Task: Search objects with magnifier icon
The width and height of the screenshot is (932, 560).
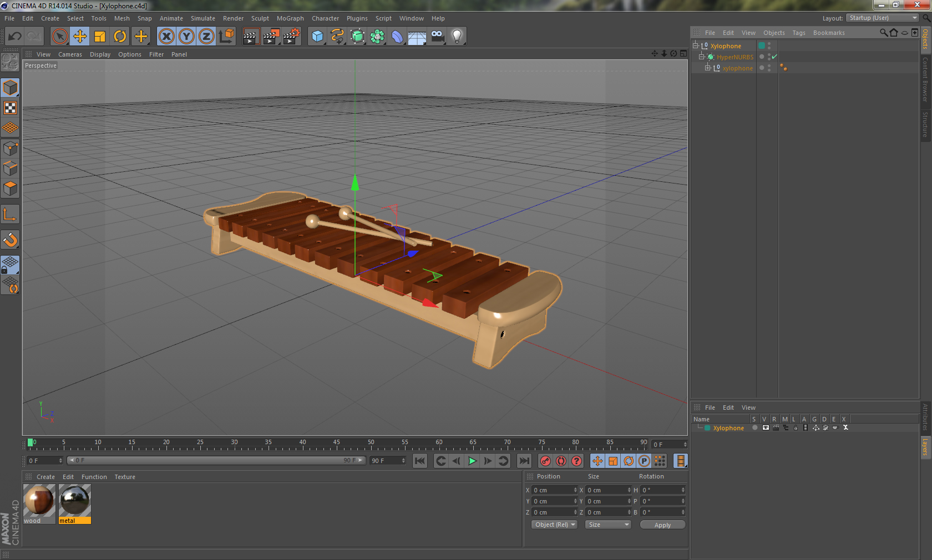Action: click(x=884, y=33)
